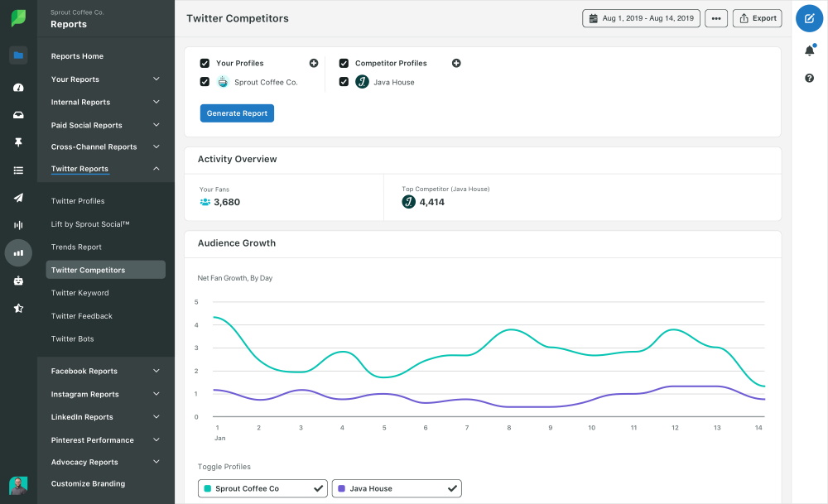
Task: Uncheck the Java House competitor checkbox
Action: coord(344,82)
